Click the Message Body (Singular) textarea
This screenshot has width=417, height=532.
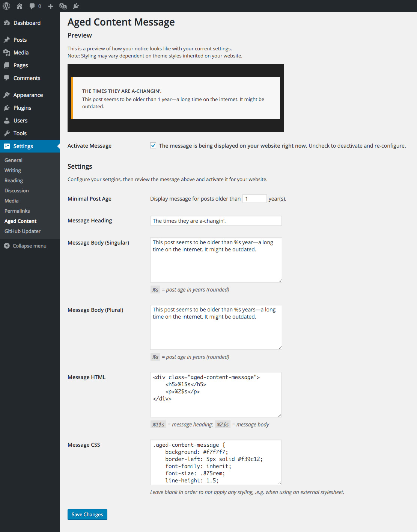[x=216, y=260]
